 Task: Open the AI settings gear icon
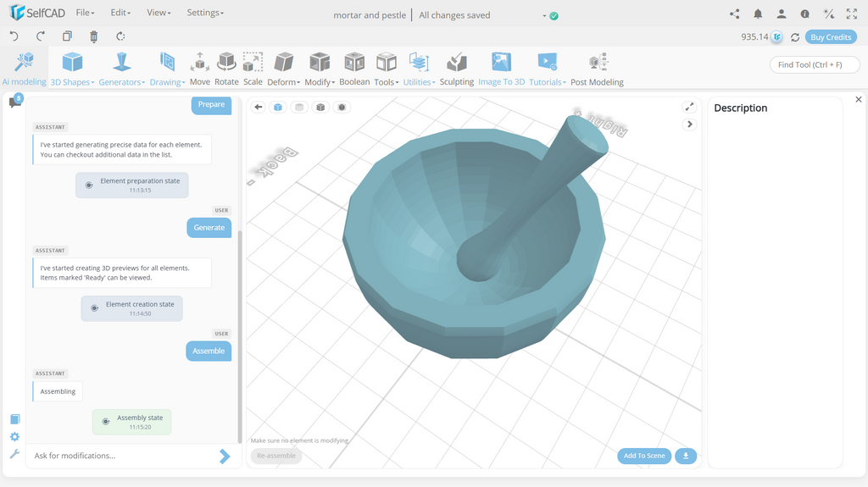[15, 437]
